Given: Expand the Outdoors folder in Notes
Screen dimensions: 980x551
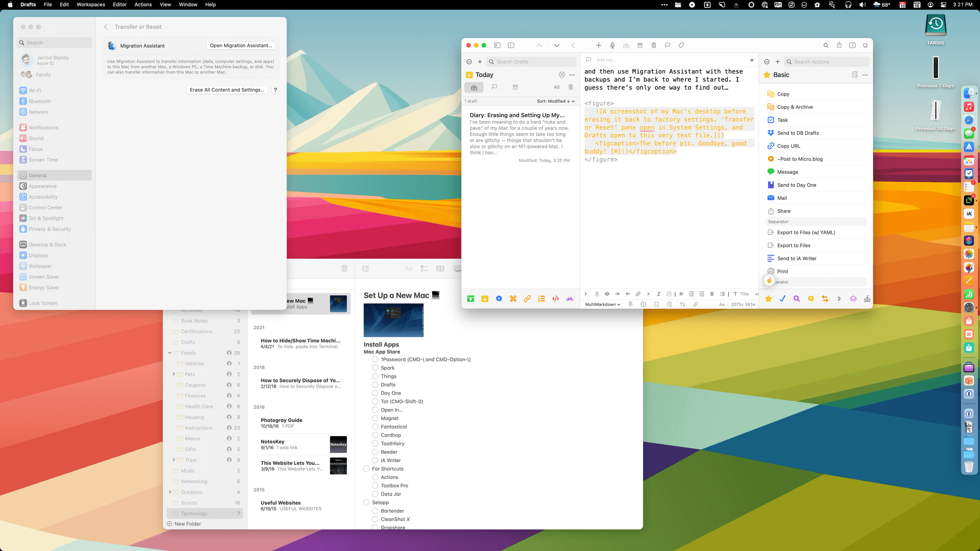Looking at the screenshot, I should [x=170, y=492].
